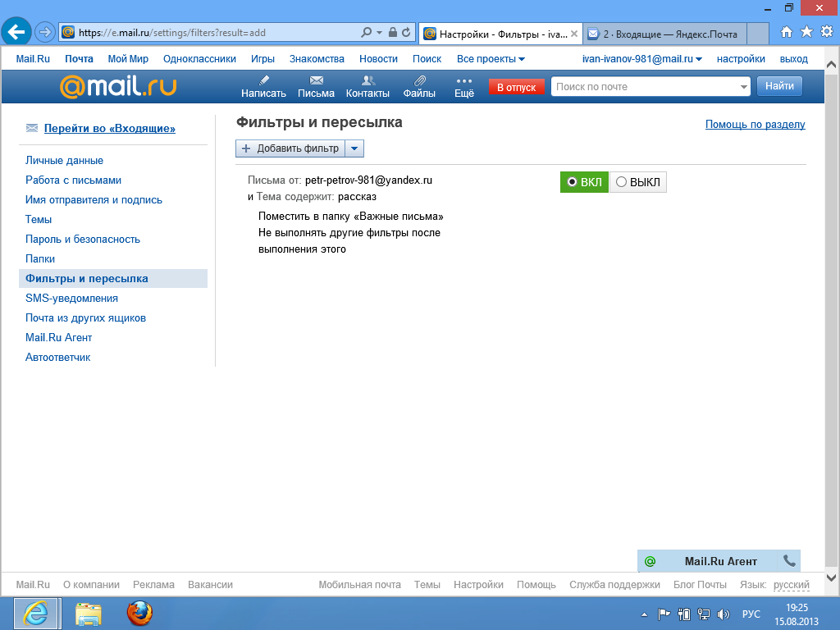Open Личные данные settings section

(x=64, y=160)
